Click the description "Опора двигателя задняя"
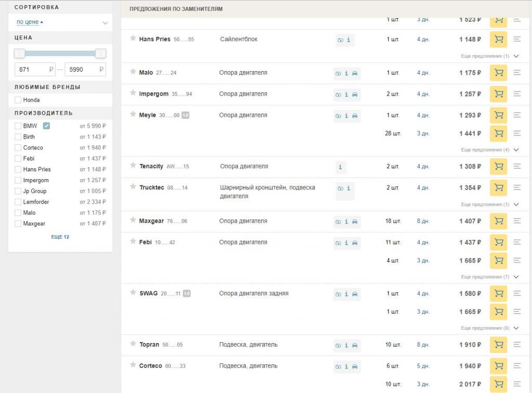Screen dimensions: 532x393 pyautogui.click(x=254, y=293)
